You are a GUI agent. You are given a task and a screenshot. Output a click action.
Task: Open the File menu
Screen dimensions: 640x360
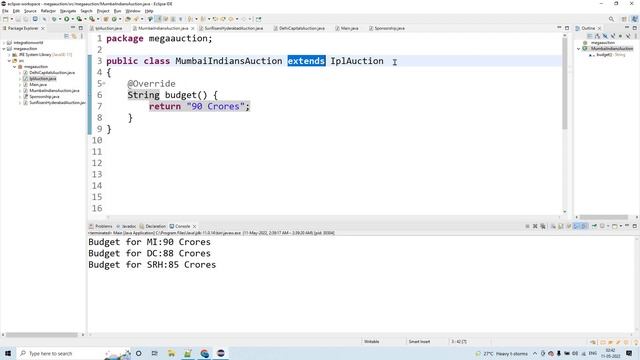tap(5, 11)
